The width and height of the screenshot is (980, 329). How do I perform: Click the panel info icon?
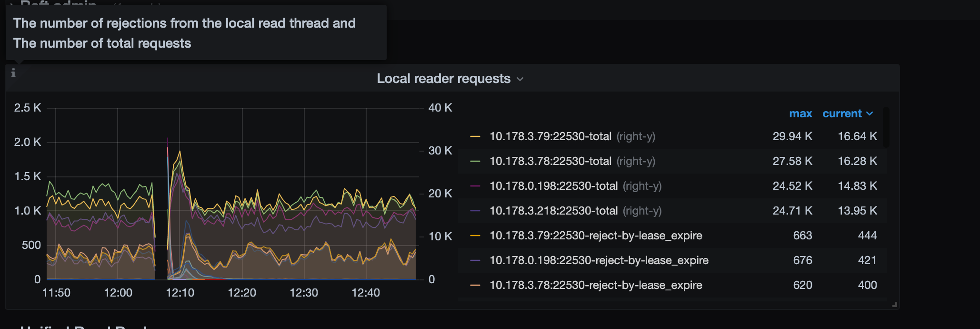click(13, 73)
